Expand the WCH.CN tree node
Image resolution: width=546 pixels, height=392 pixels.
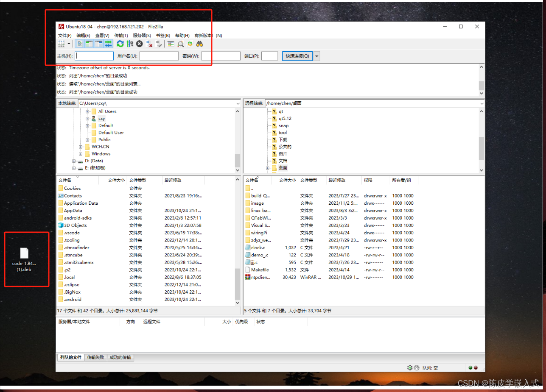point(81,147)
